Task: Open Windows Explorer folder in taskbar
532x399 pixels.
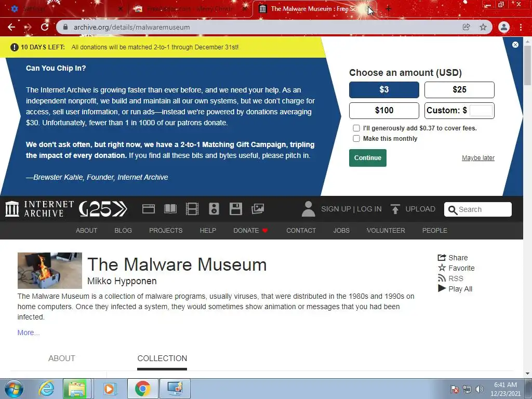Action: coord(77,389)
